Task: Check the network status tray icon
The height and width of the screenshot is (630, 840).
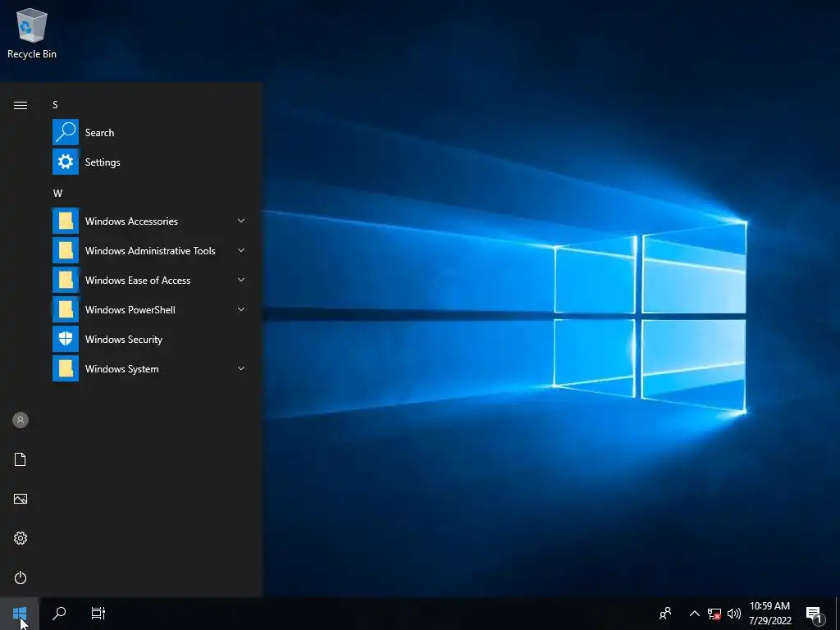Action: 714,614
